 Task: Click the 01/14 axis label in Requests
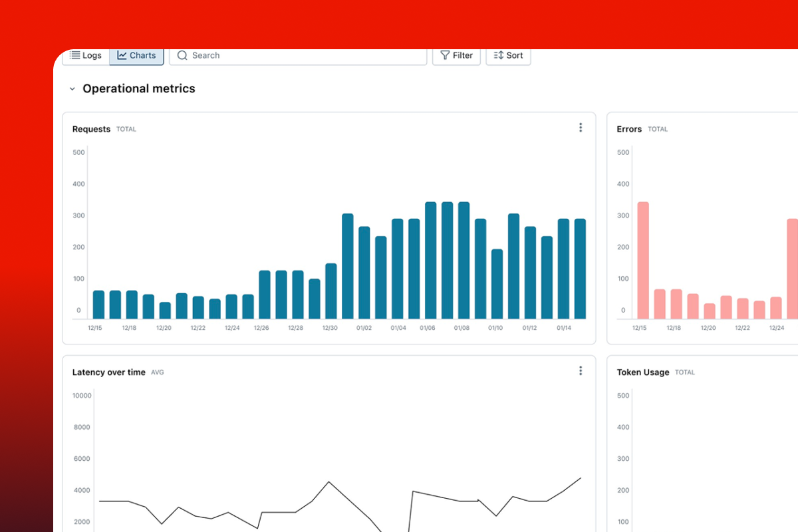click(x=564, y=328)
